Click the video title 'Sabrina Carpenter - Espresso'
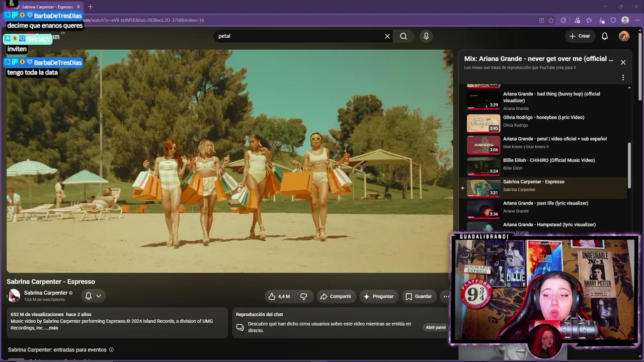Screen dimensions: 644x362 [x=51, y=282]
